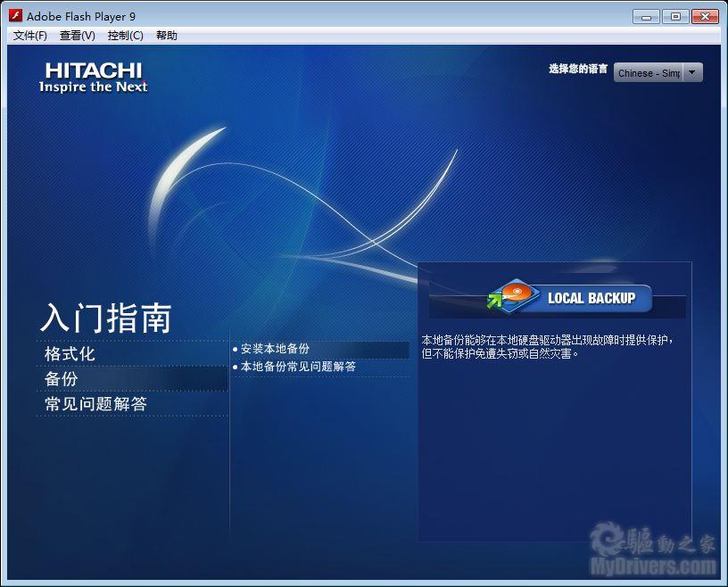Select the 格式化 section
728x587 pixels.
pos(70,353)
